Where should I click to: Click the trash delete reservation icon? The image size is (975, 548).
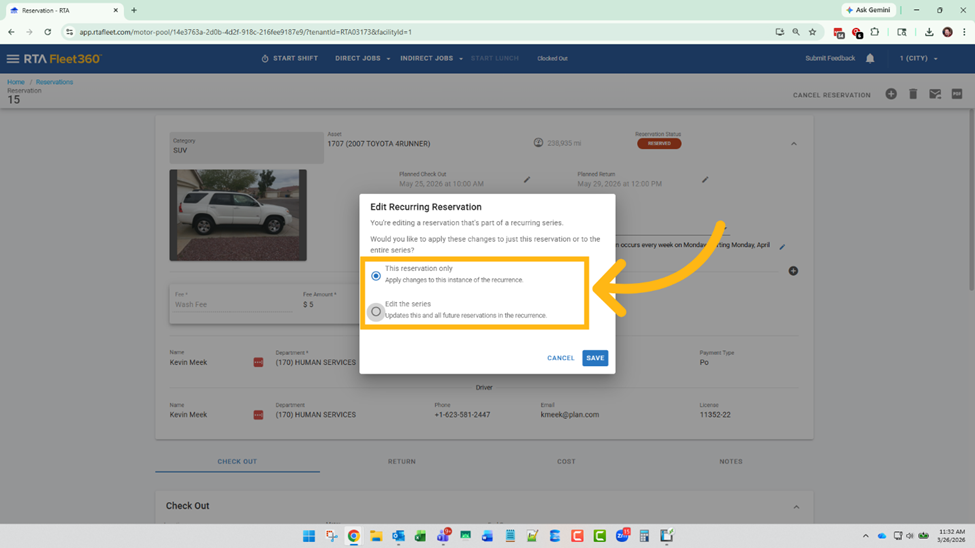point(913,94)
